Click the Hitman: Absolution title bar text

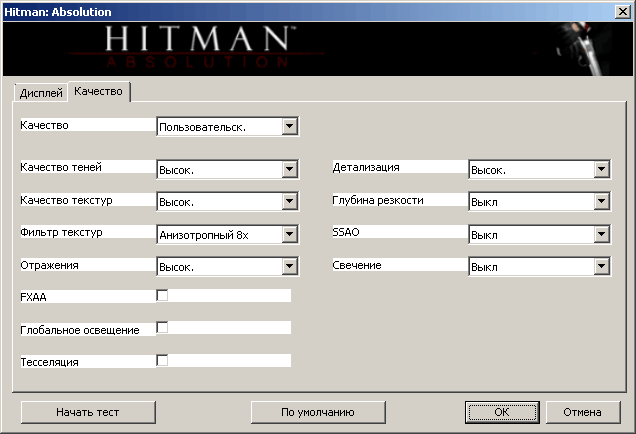[x=58, y=12]
